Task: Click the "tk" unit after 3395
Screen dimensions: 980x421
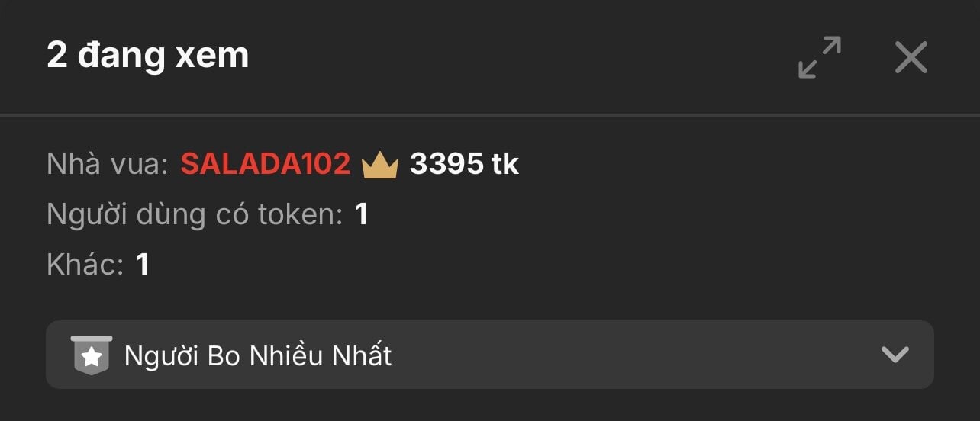Action: coord(505,164)
